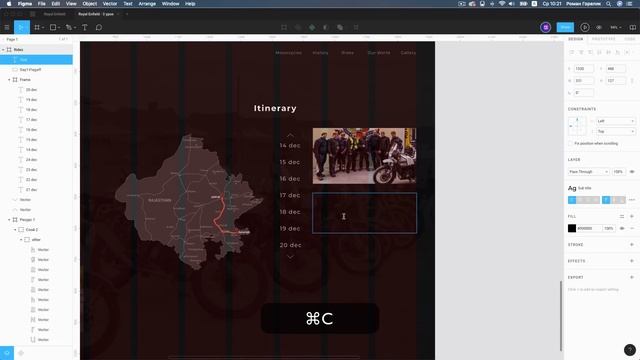
Task: Add an effect with the plus icon
Action: coord(632,261)
